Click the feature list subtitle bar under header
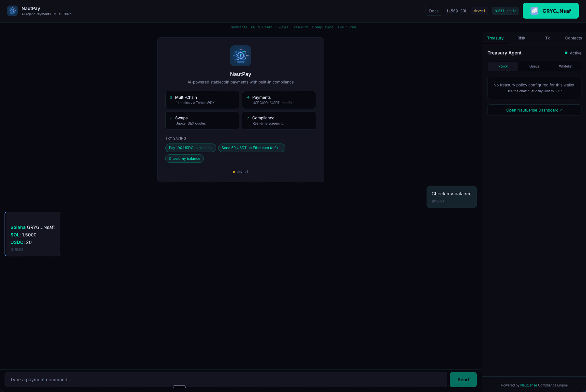This screenshot has width=586, height=392. 293,27
